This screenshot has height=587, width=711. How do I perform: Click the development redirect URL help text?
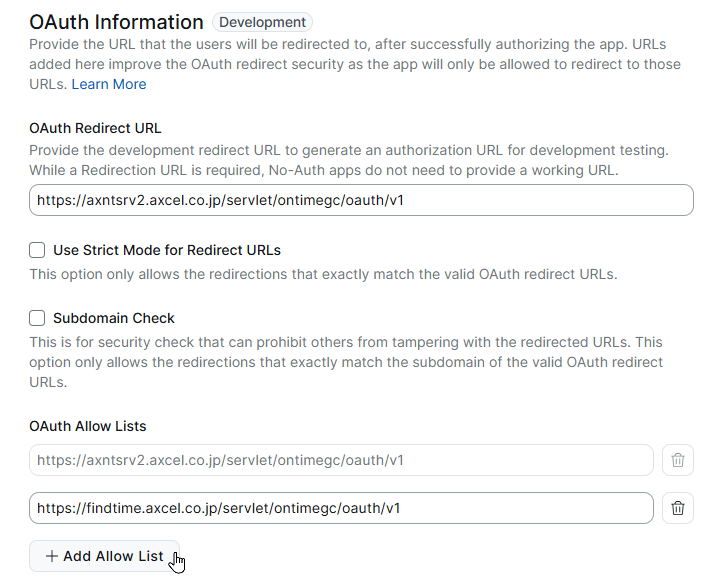pyautogui.click(x=349, y=160)
